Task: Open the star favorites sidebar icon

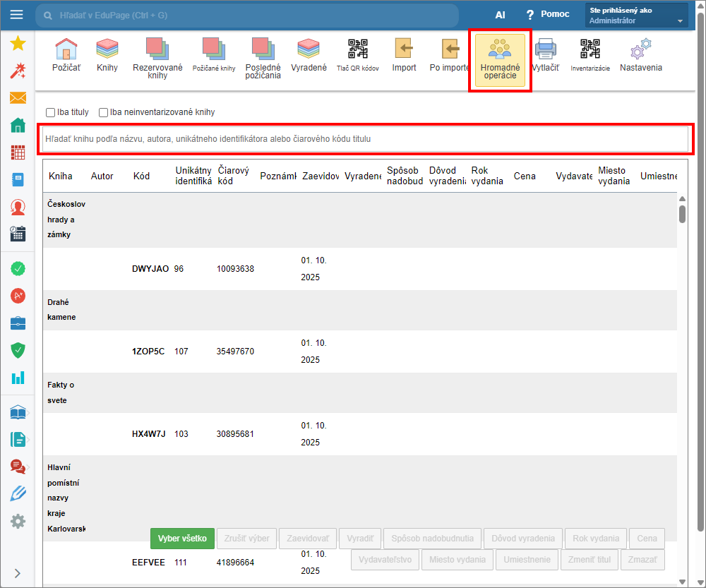Action: pyautogui.click(x=18, y=44)
